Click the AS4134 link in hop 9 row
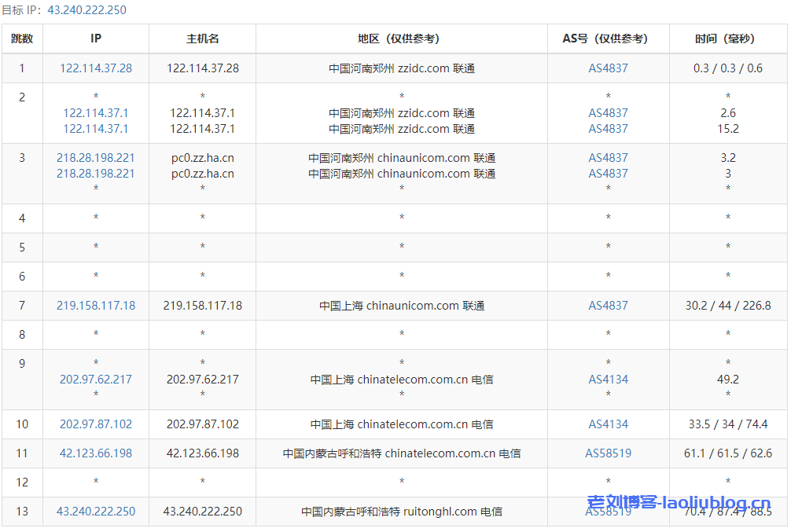This screenshot has width=791, height=532. (x=608, y=380)
